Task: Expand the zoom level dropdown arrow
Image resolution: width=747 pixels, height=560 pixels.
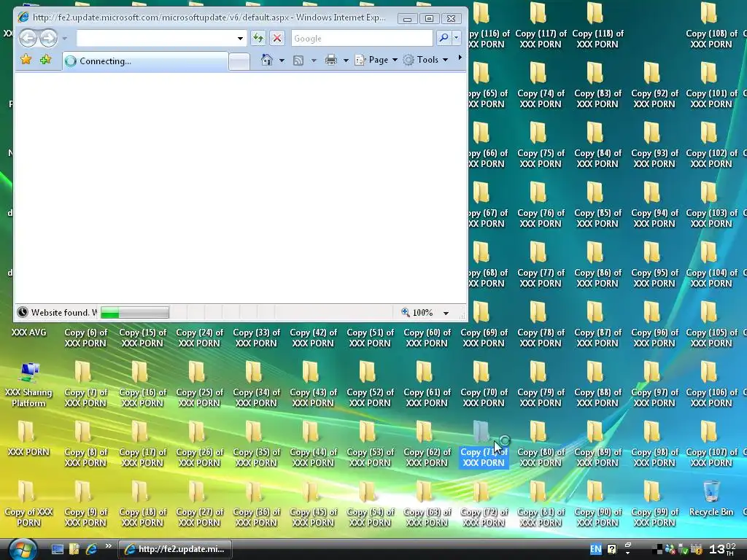Action: coord(446,313)
